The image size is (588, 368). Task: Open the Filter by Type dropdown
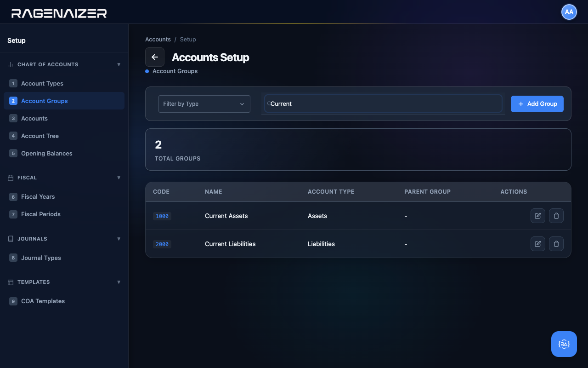(204, 104)
